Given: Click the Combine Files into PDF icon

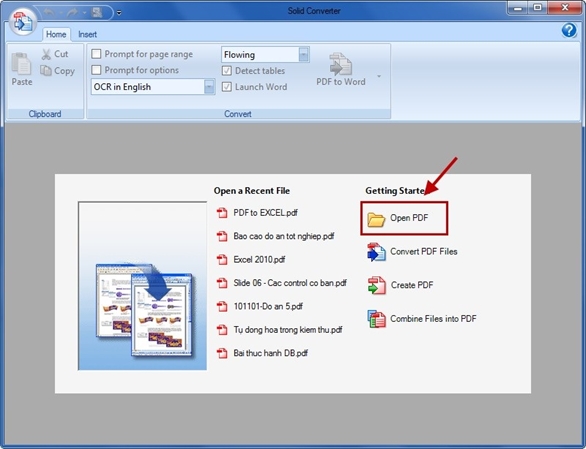Looking at the screenshot, I should coord(376,319).
